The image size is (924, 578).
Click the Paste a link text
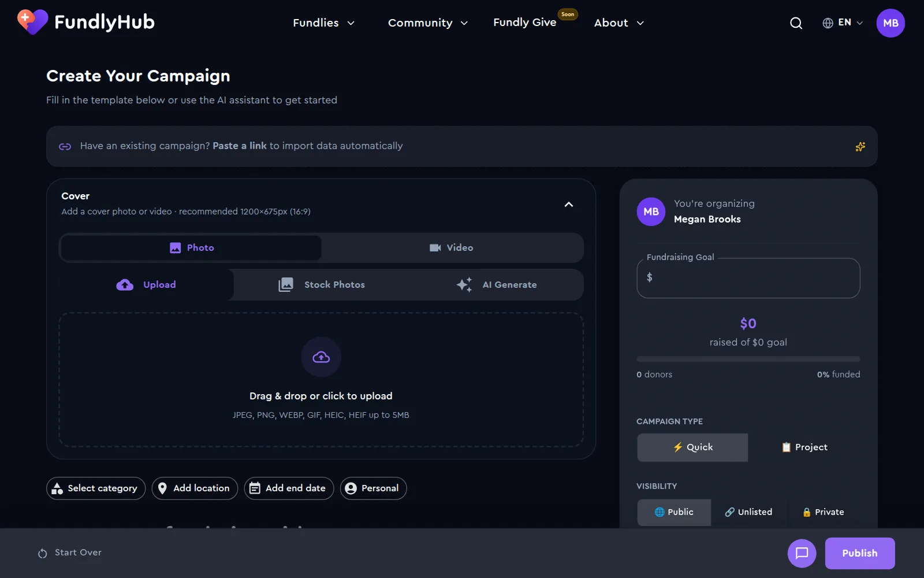[240, 146]
